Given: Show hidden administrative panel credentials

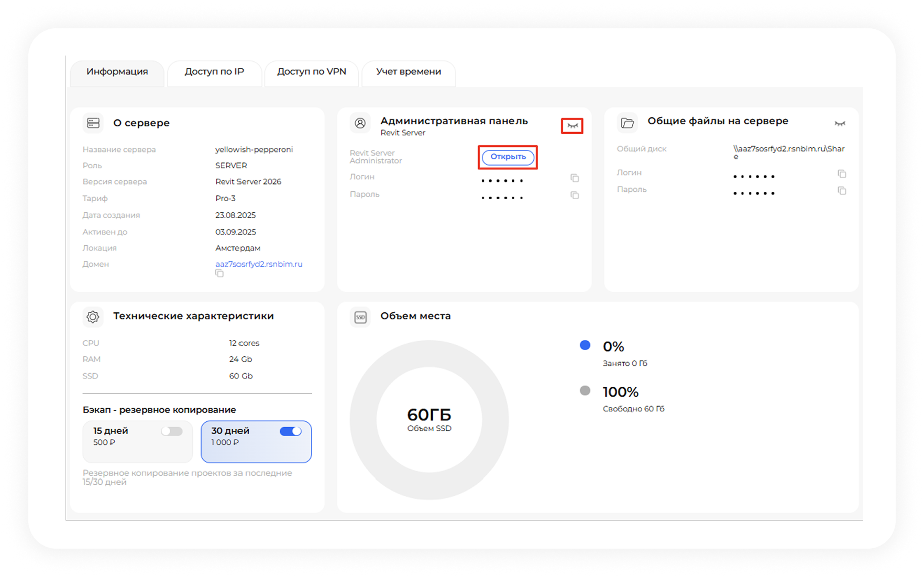Looking at the screenshot, I should (572, 126).
